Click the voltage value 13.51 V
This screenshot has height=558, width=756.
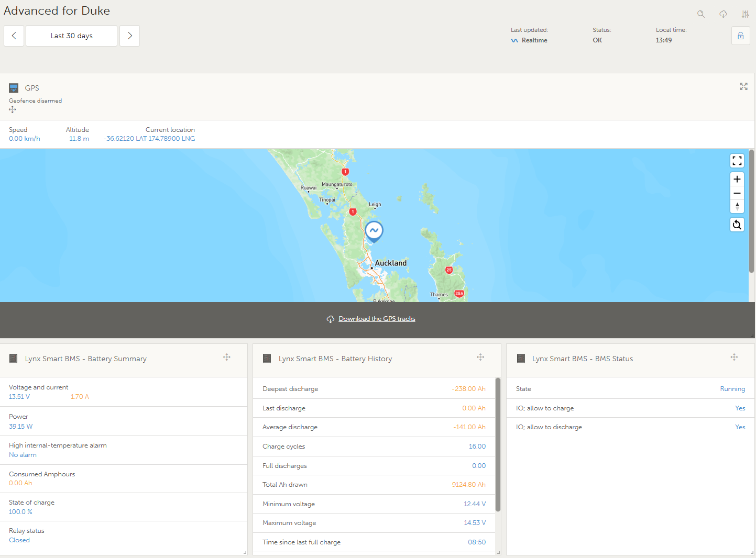click(19, 397)
